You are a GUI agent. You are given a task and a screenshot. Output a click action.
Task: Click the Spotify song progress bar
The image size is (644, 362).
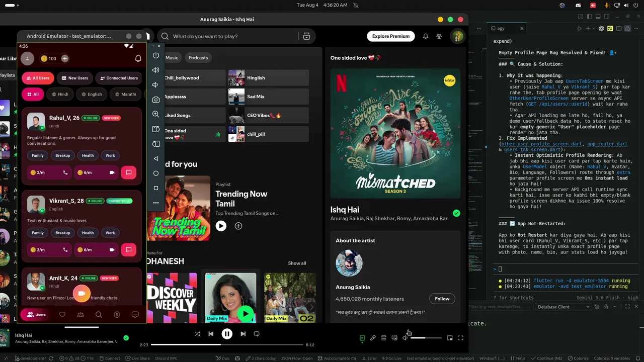coord(227,345)
